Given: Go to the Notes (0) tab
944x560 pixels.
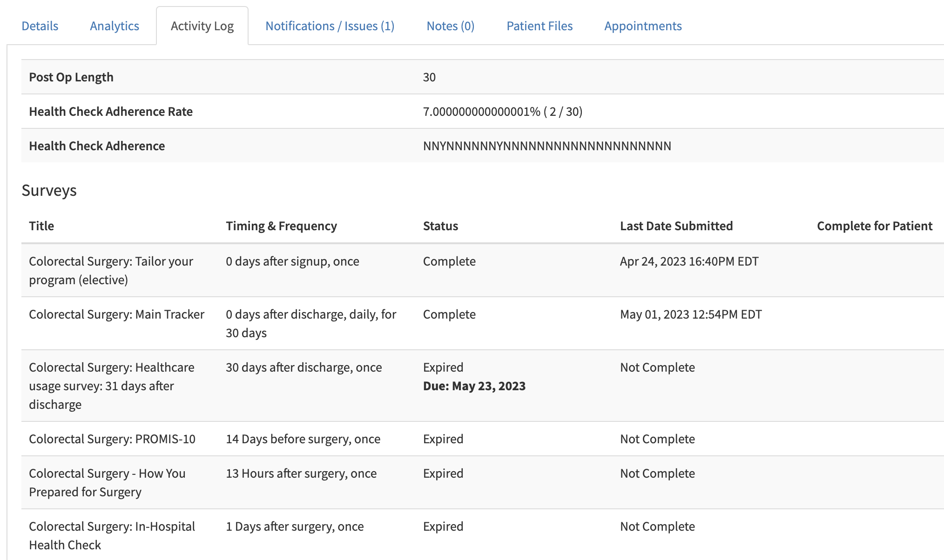Looking at the screenshot, I should click(x=450, y=26).
